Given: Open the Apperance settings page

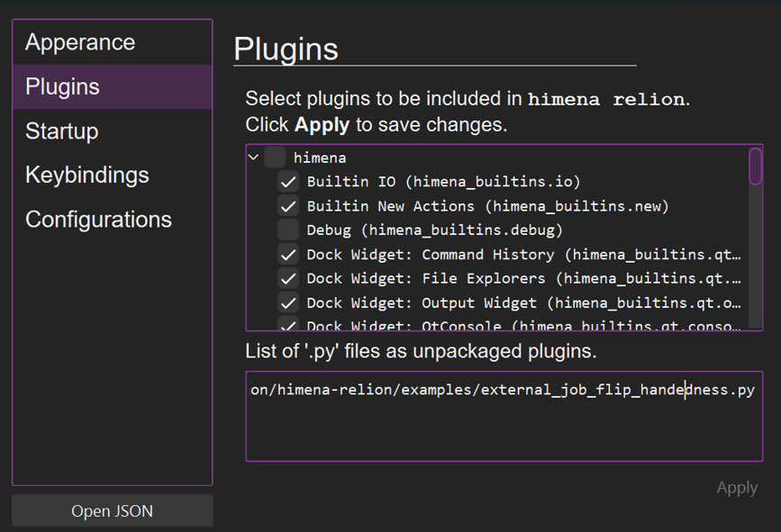Looking at the screenshot, I should [80, 42].
